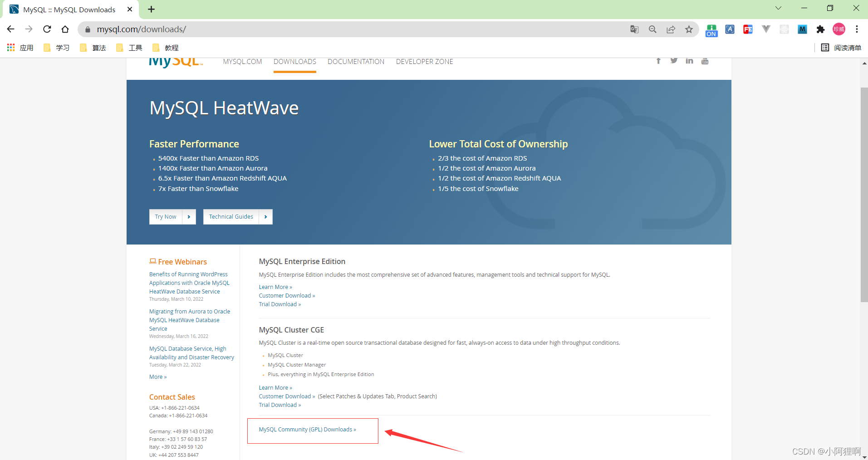
Task: Select the Lower Total Cost of Ownership heading
Action: click(x=498, y=144)
